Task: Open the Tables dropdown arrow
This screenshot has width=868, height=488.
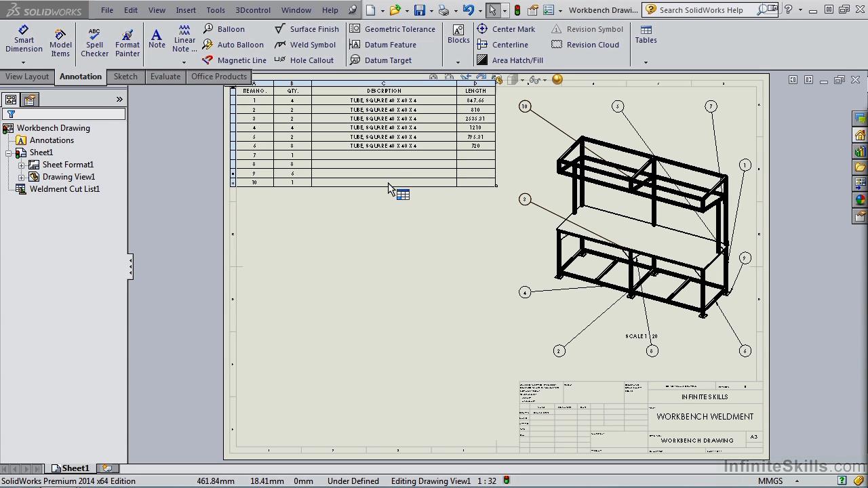Action: [646, 62]
